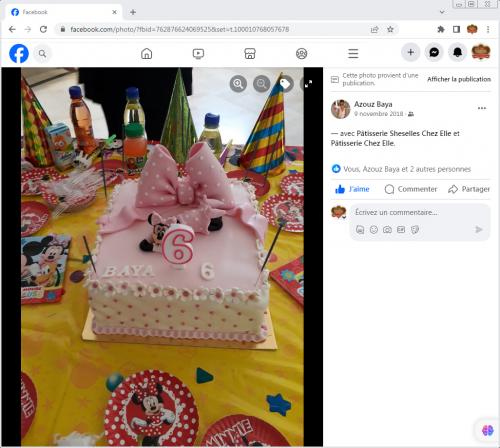The width and height of the screenshot is (500, 448).
Task: Send the comment arrow
Action: pyautogui.click(x=479, y=229)
